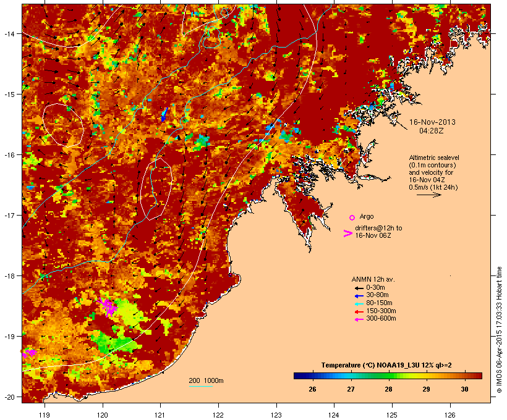Click the 0.5m/s velocity scale arrow

tap(428, 195)
